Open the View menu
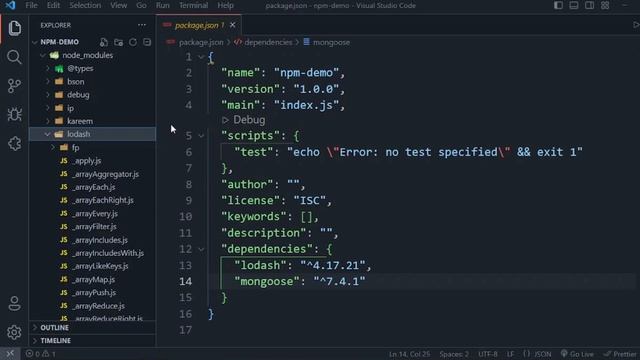Image resolution: width=640 pixels, height=360 pixels. coord(118,5)
